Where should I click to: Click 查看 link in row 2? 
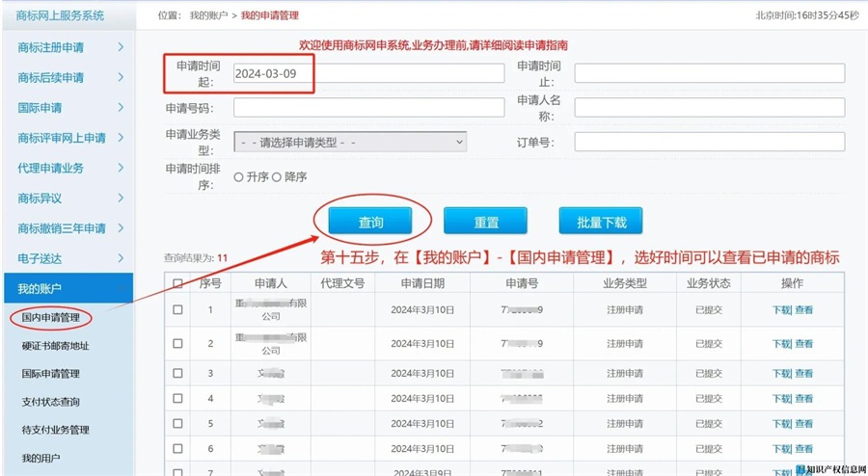pyautogui.click(x=803, y=343)
